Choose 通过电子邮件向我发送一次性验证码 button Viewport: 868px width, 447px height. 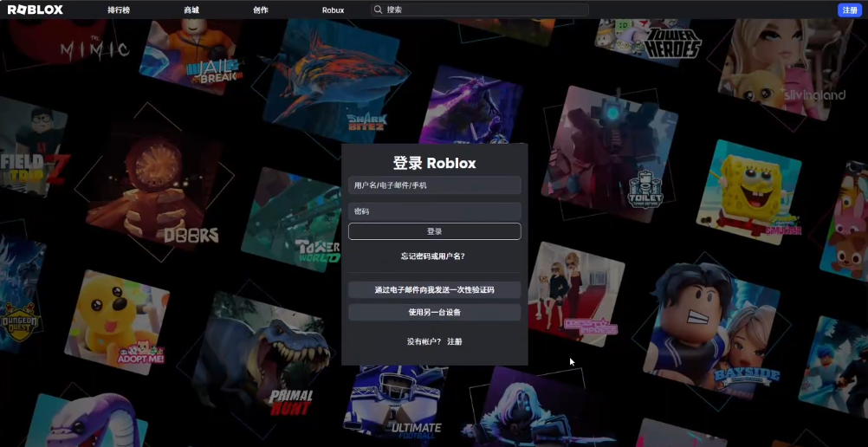tap(434, 290)
